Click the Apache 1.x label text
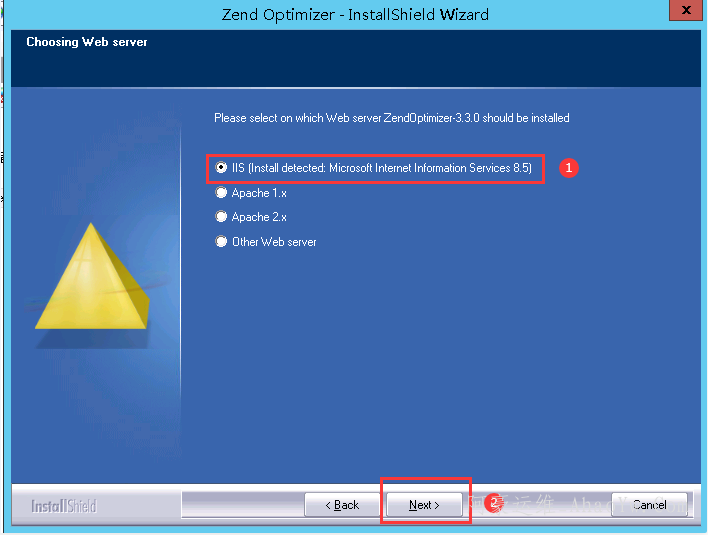 259,193
